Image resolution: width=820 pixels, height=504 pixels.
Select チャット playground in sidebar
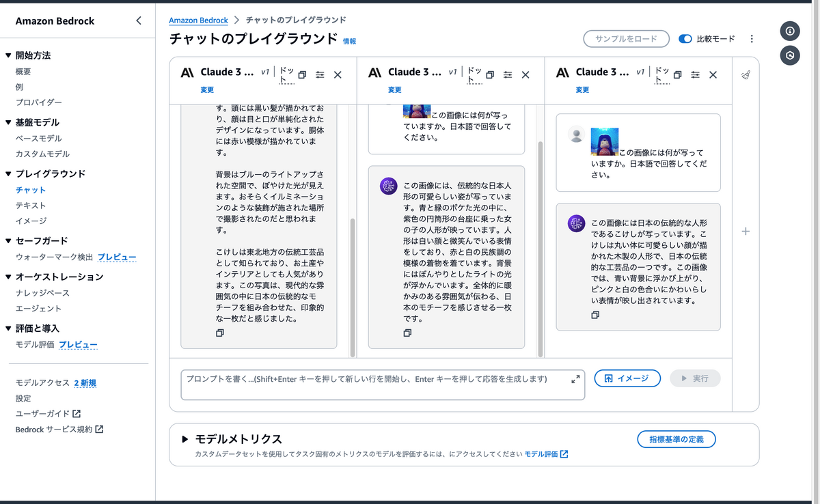coord(31,190)
